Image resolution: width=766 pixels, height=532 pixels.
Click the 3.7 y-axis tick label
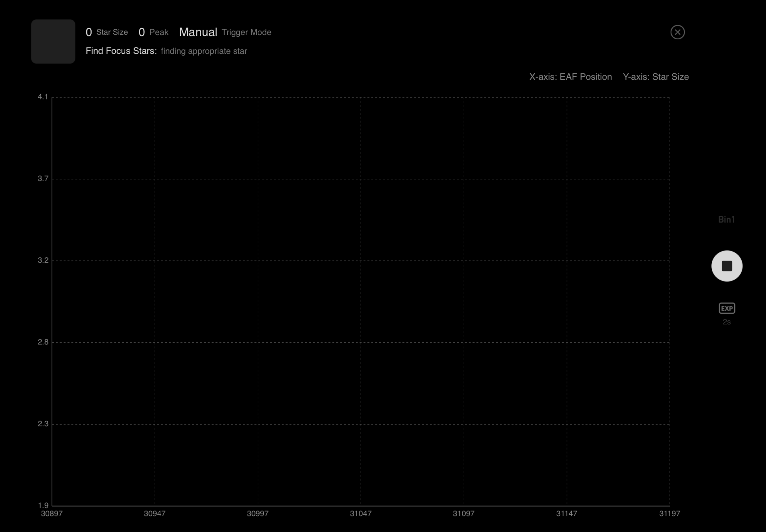click(43, 179)
